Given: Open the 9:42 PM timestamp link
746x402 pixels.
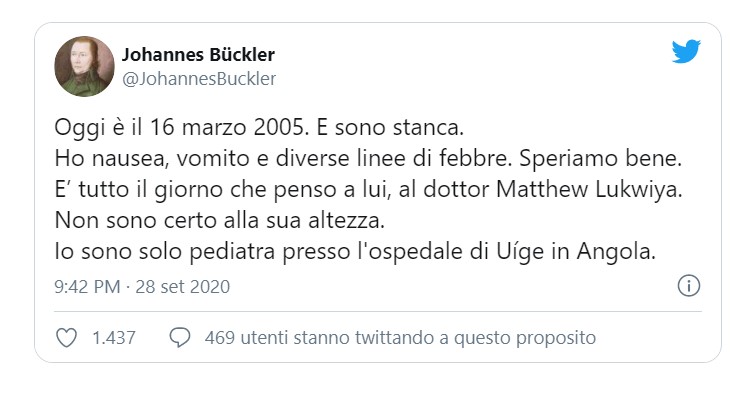Looking at the screenshot, I should tap(87, 287).
